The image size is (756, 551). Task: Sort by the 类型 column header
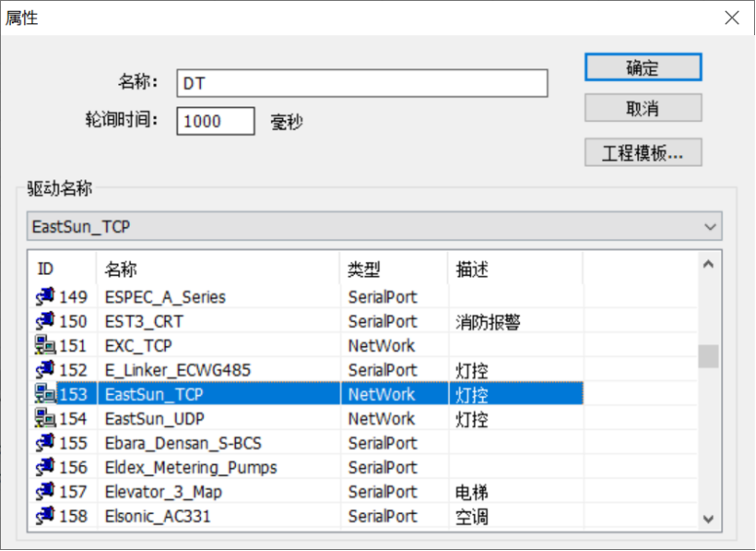click(x=394, y=268)
